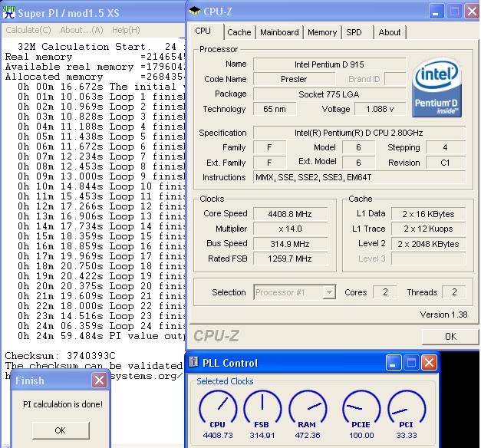Click the Loop 1 line at 01m 10.063s
Image resolution: width=481 pixels, height=448 pixels.
pyautogui.click(x=101, y=97)
